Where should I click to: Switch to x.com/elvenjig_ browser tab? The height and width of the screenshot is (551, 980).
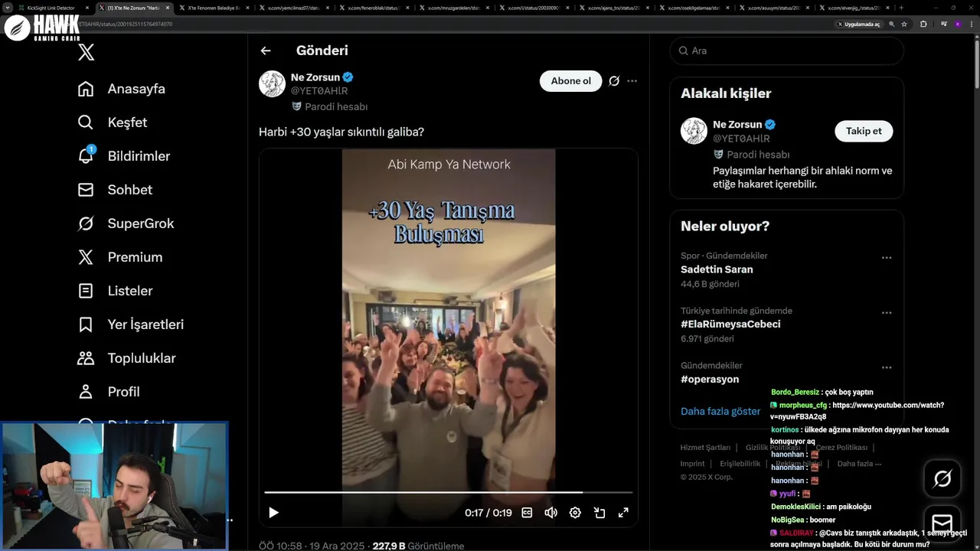pyautogui.click(x=854, y=8)
